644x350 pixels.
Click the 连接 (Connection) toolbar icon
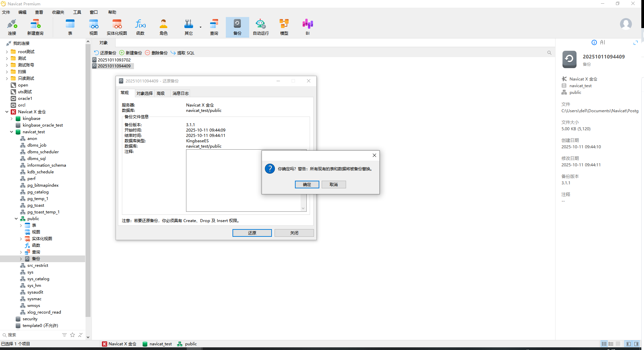(x=12, y=27)
